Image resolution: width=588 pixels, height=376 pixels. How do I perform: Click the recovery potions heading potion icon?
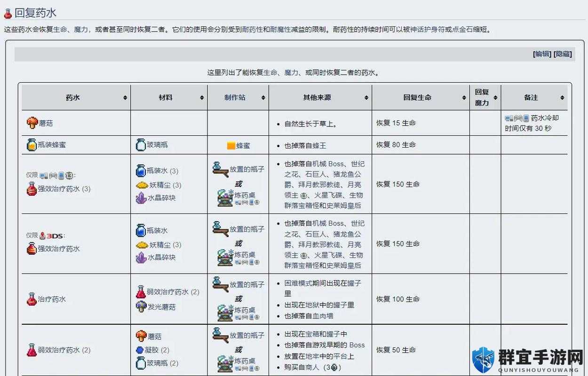click(8, 14)
